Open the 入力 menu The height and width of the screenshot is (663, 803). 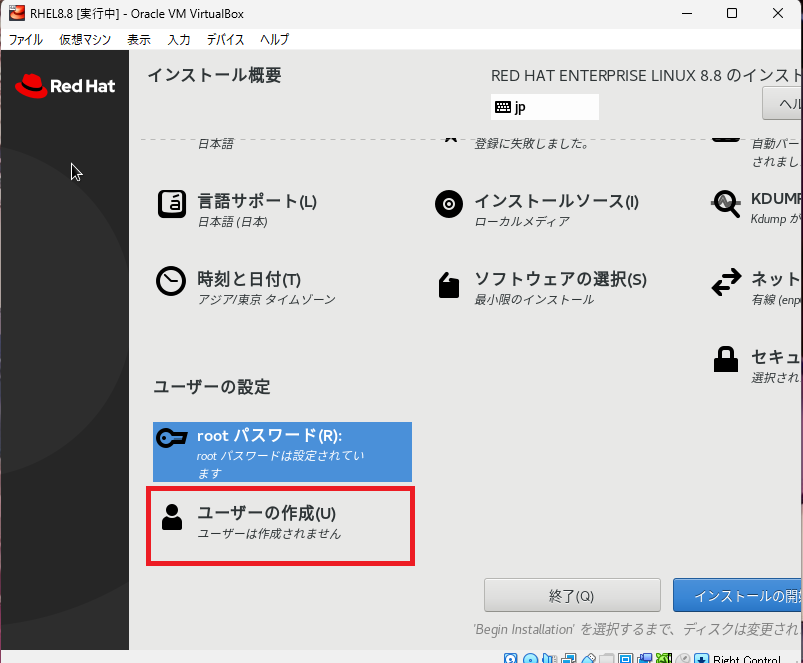[x=179, y=39]
